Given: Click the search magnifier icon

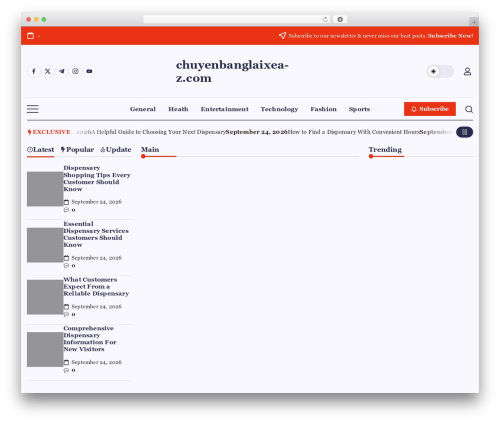Looking at the screenshot, I should point(469,109).
